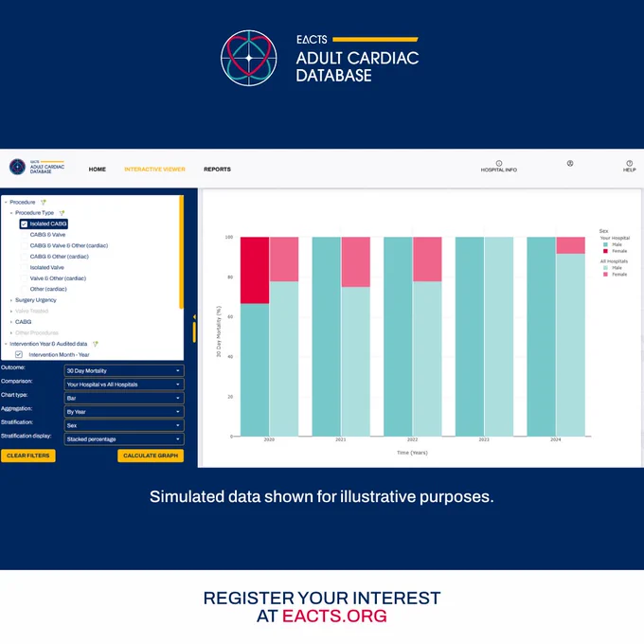Open the Interactive Viewer tab
The width and height of the screenshot is (644, 644).
pos(154,170)
